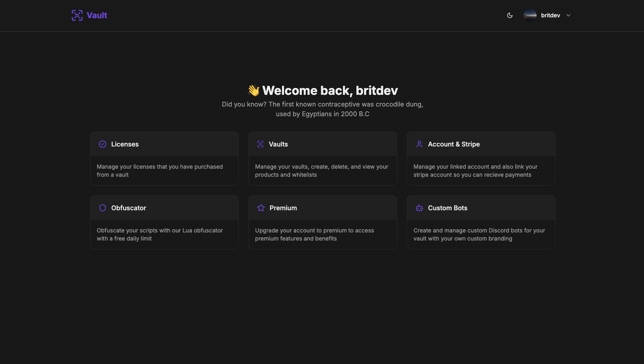
Task: Click the britdev profile avatar
Action: 530,15
